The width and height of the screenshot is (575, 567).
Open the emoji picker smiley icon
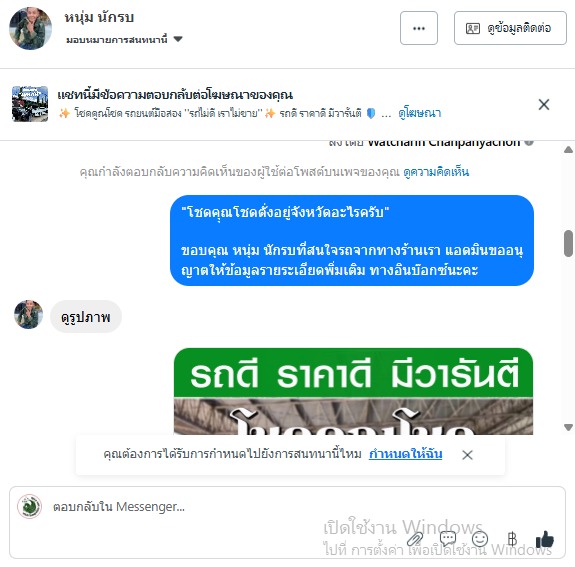480,539
